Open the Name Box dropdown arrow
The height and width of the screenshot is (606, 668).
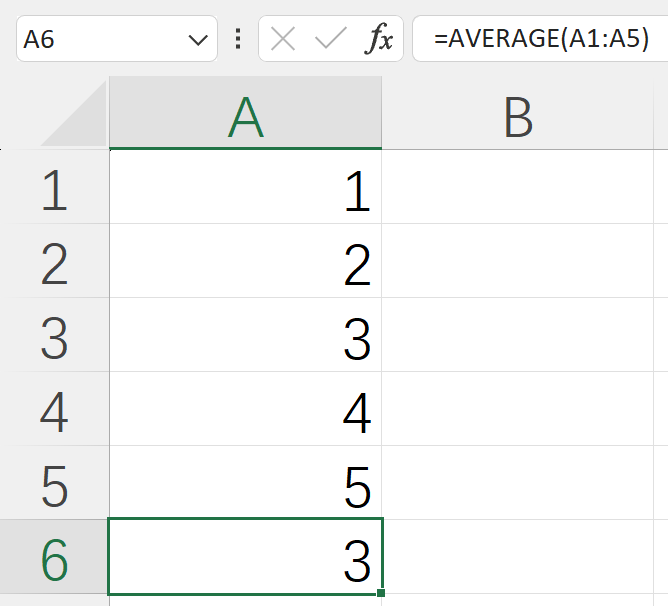(x=197, y=40)
